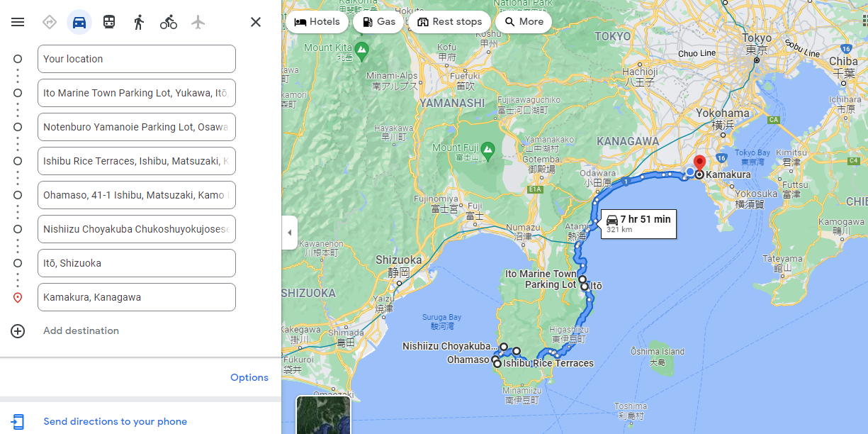Edit Notenburo Yamanoie Parking Lot field
The image size is (868, 434).
(137, 127)
